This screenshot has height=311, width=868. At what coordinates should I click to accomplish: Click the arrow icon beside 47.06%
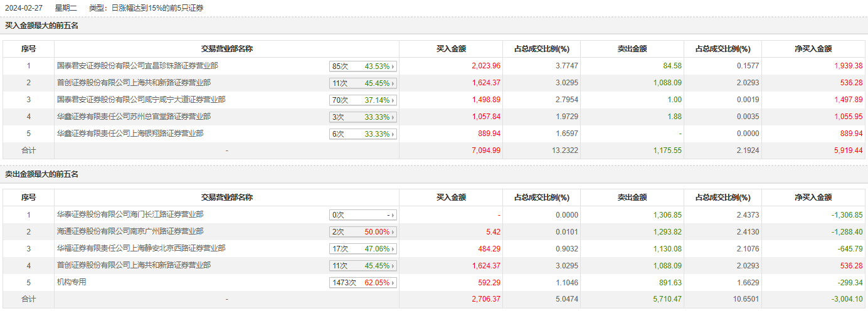(x=394, y=249)
